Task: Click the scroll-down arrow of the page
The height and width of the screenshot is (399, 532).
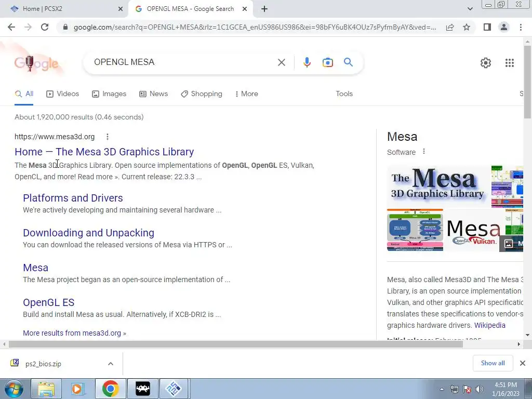Action: pyautogui.click(x=527, y=335)
